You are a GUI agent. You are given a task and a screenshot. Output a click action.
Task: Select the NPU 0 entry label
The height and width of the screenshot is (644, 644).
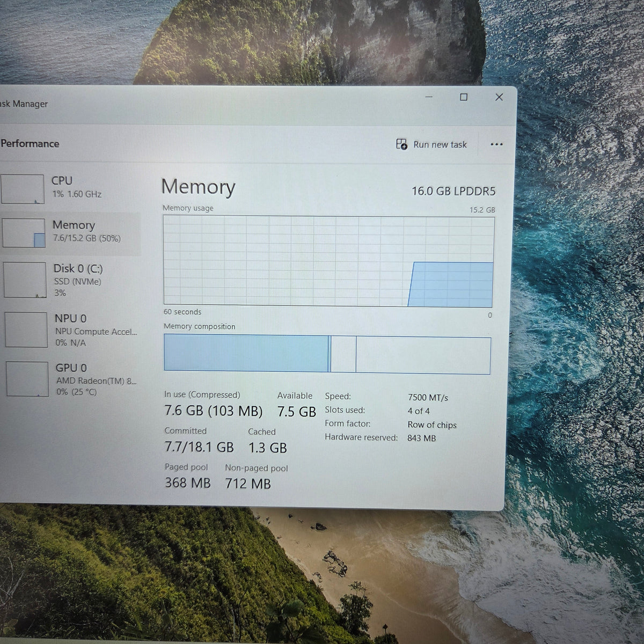(70, 318)
